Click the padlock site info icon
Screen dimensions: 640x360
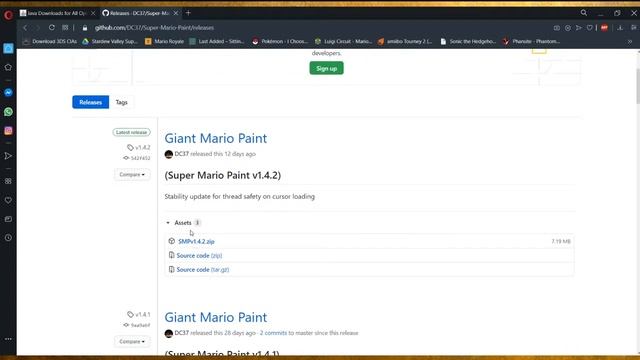point(85,28)
